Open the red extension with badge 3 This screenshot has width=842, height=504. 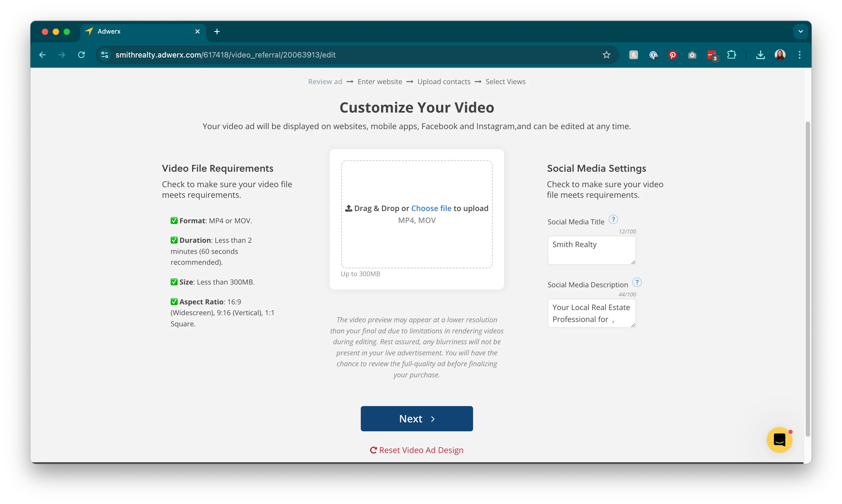pyautogui.click(x=712, y=55)
